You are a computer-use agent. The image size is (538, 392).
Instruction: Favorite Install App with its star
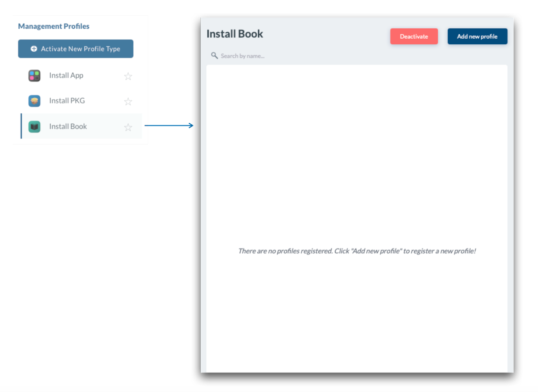(128, 76)
